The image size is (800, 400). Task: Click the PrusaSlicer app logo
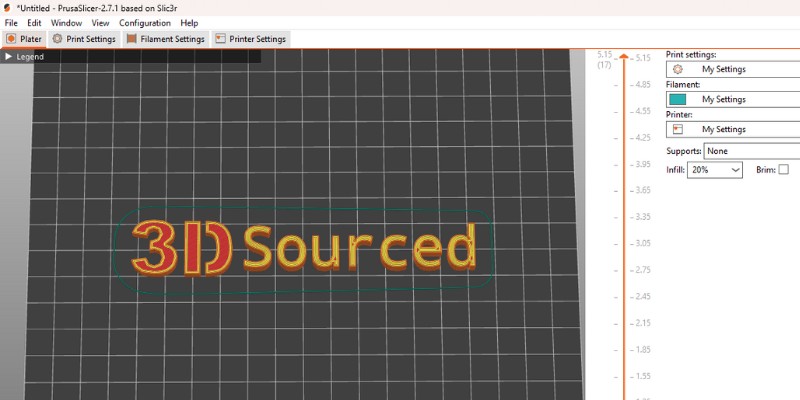pyautogui.click(x=7, y=7)
